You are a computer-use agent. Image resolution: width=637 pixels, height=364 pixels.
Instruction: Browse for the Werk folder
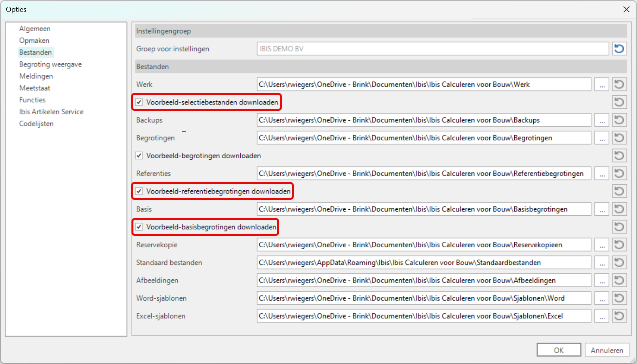(602, 84)
